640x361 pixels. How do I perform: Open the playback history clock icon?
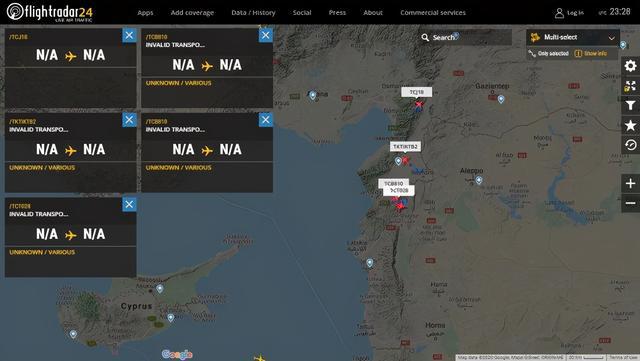pyautogui.click(x=631, y=145)
